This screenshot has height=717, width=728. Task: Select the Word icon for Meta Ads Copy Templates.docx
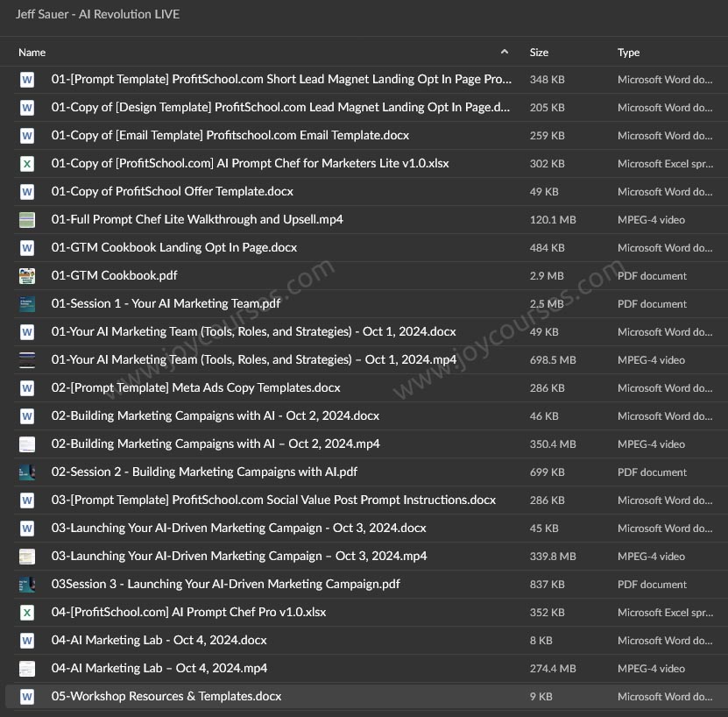pyautogui.click(x=27, y=388)
